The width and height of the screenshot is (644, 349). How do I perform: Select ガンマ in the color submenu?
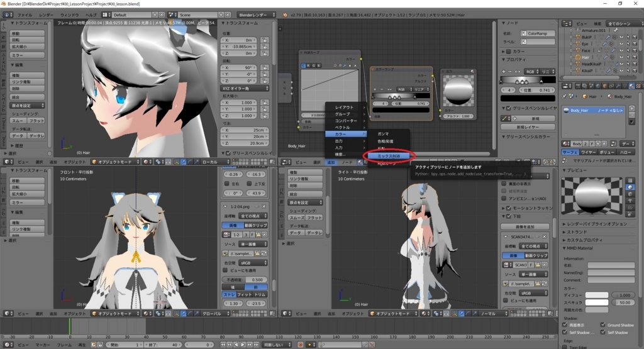click(389, 134)
